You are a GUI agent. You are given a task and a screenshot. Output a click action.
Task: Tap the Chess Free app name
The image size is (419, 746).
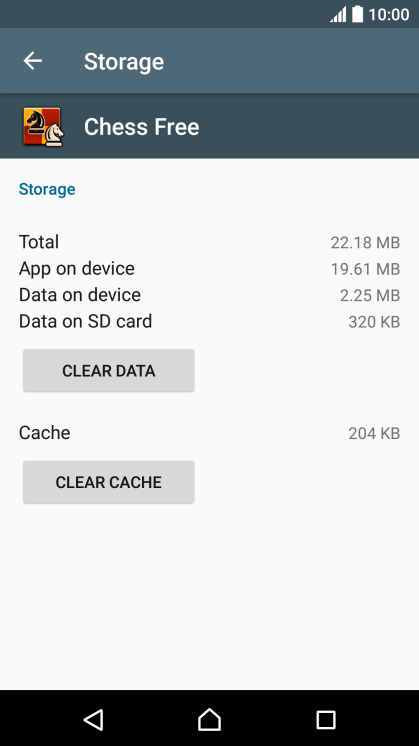pyautogui.click(x=141, y=127)
